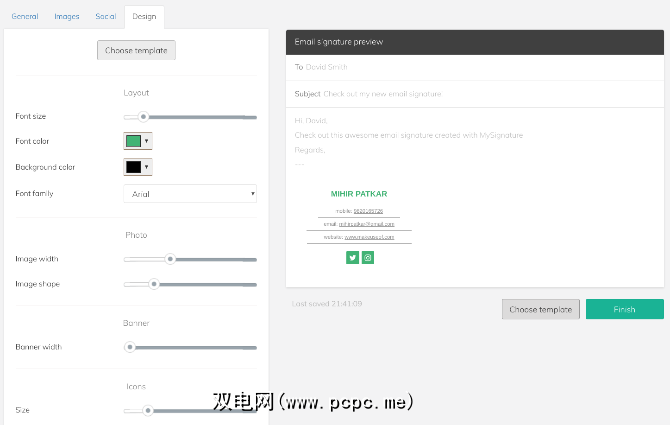Expand the Background color dropdown arrow

pos(147,167)
